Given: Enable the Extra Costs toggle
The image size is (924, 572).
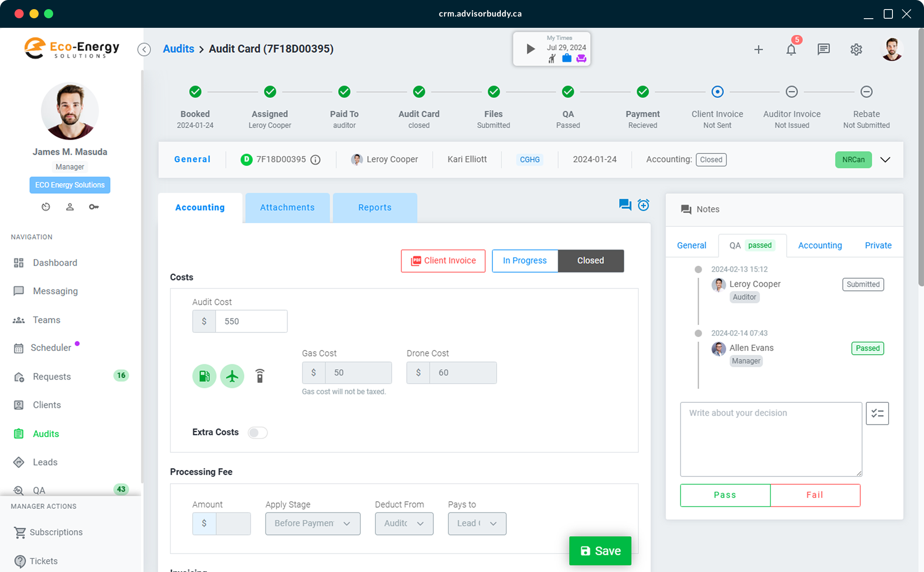Looking at the screenshot, I should tap(257, 433).
